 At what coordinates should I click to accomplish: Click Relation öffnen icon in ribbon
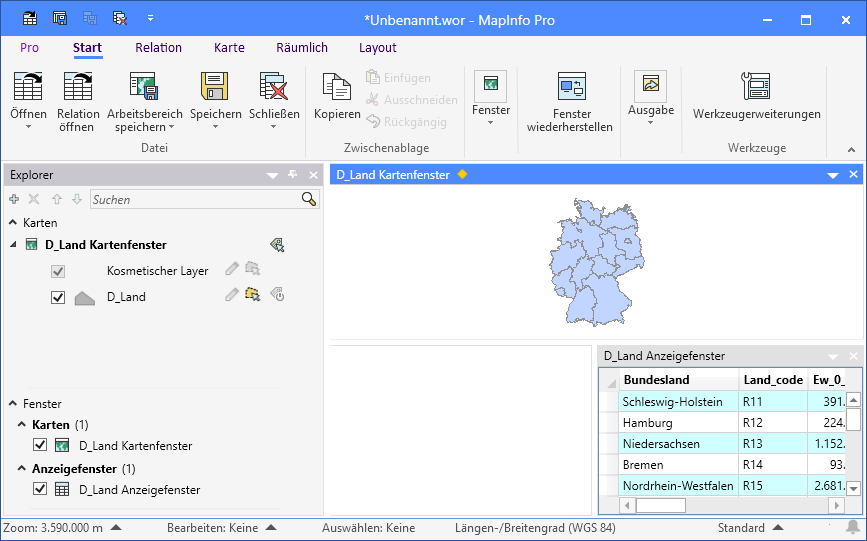[78, 86]
